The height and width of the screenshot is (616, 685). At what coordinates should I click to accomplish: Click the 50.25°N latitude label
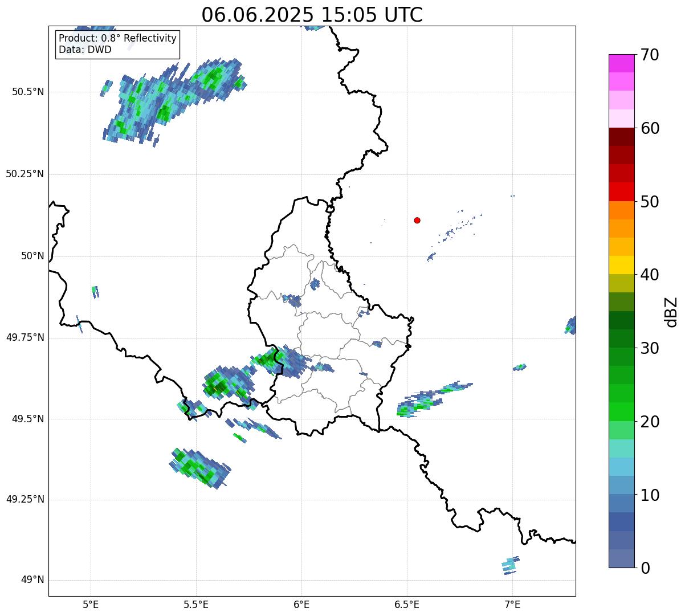tap(25, 174)
